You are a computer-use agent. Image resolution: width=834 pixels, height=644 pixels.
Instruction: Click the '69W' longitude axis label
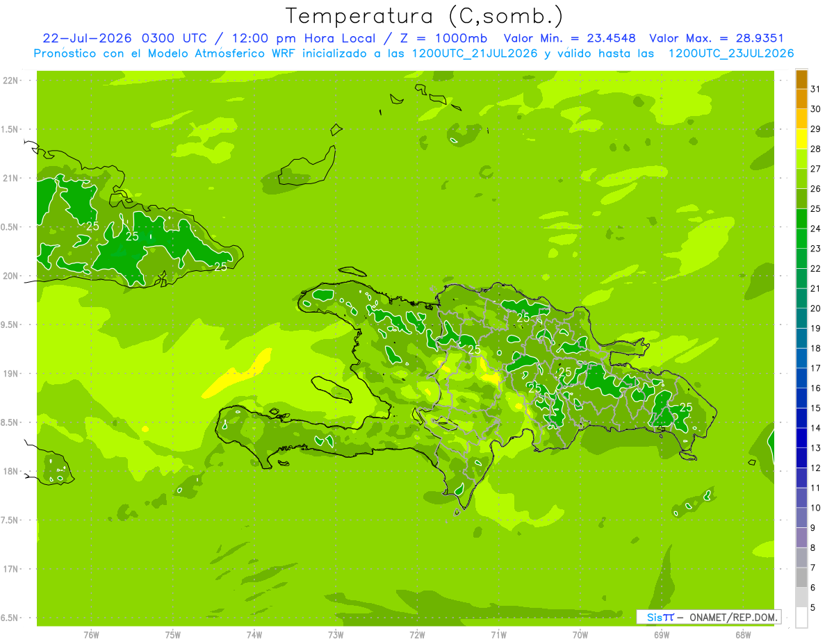(662, 634)
